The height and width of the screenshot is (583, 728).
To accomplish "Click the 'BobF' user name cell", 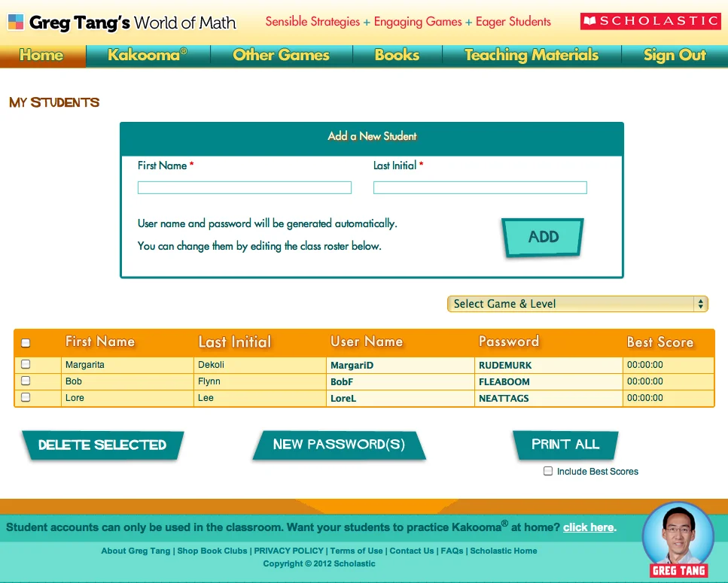I will click(401, 381).
